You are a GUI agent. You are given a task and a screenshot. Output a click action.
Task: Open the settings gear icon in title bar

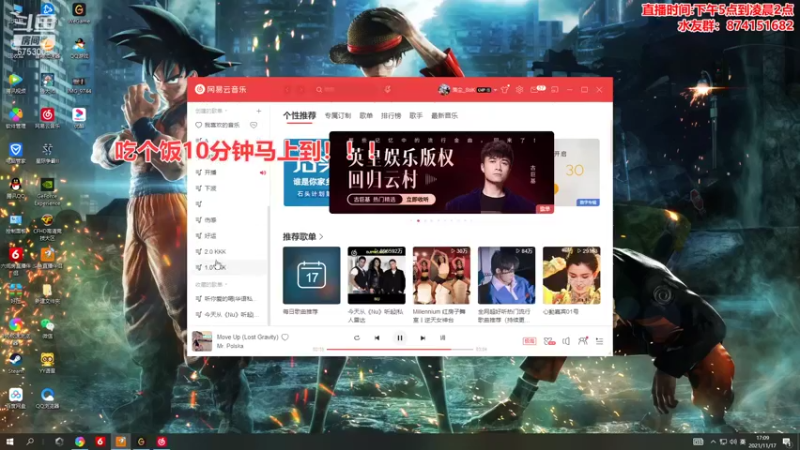click(519, 89)
